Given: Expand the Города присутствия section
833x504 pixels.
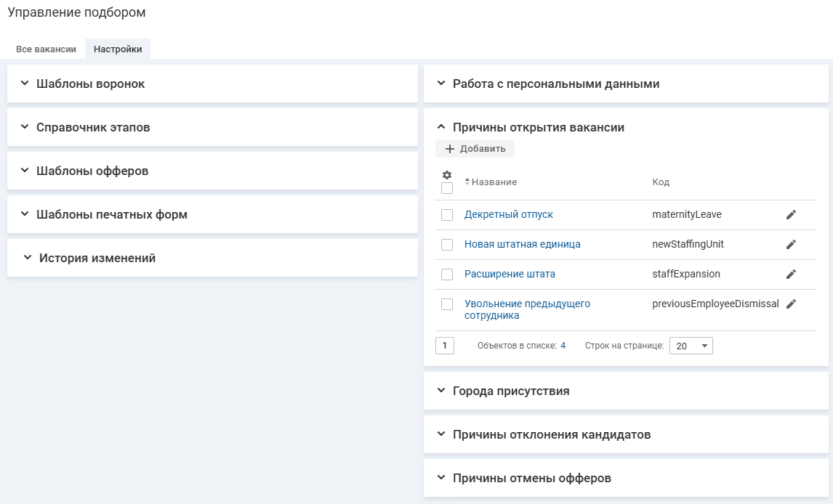Looking at the screenshot, I should tap(440, 391).
